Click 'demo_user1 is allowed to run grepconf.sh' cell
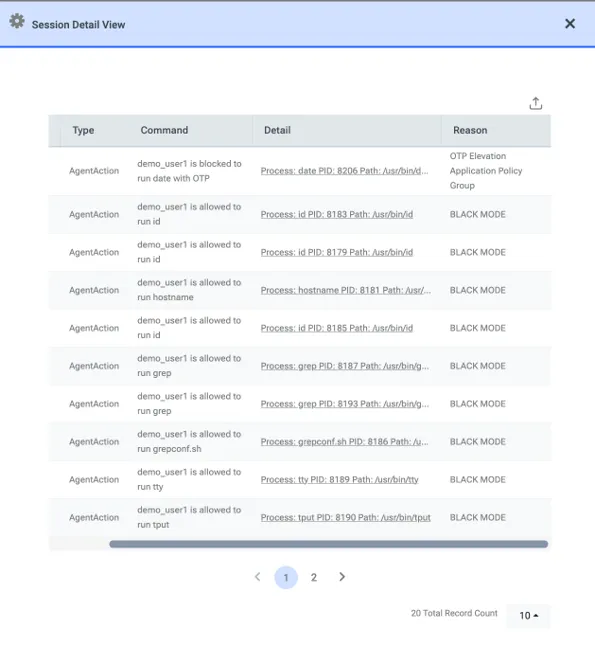This screenshot has width=595, height=664. pos(189,441)
